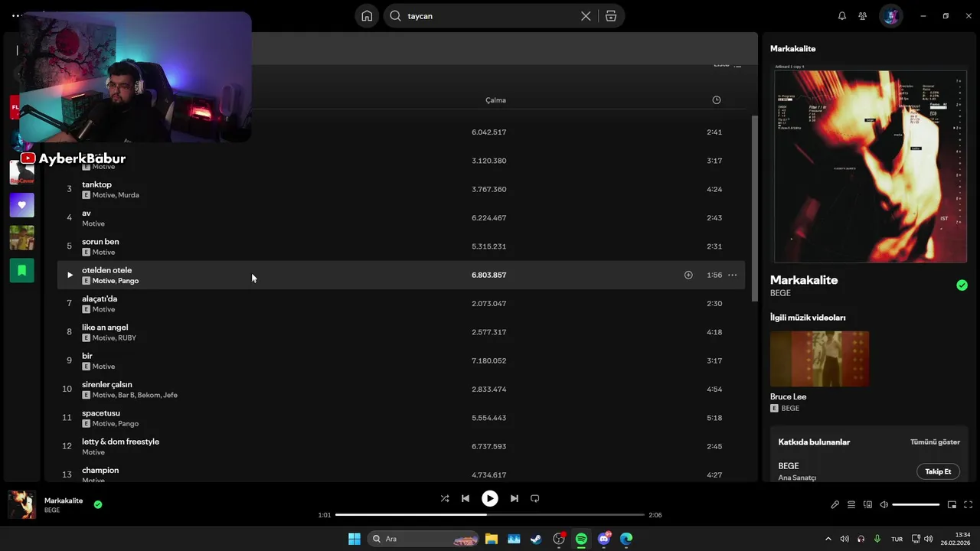
Task: Open the sidebar playlist thumbnail below Liked Songs
Action: coord(21,237)
